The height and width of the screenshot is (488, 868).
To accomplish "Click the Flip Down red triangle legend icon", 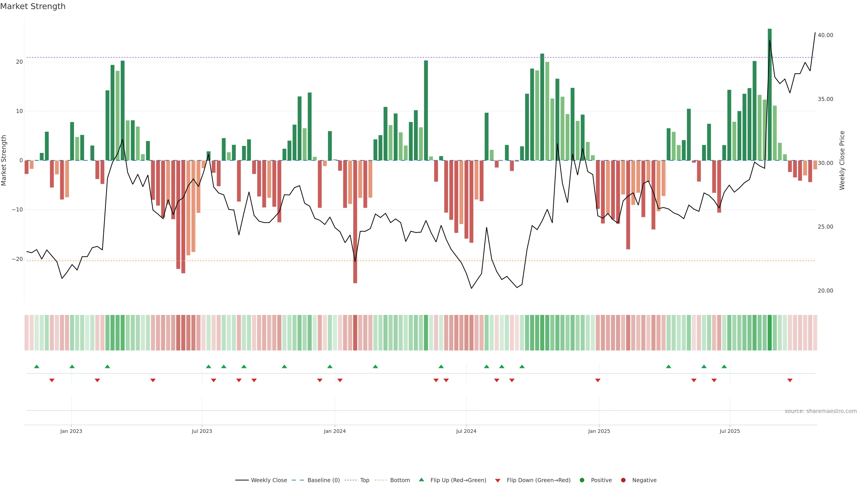I will pyautogui.click(x=498, y=481).
